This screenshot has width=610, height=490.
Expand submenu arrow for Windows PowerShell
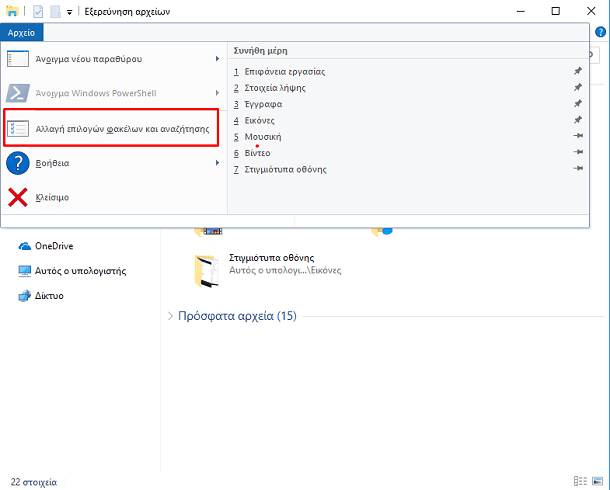tap(217, 93)
